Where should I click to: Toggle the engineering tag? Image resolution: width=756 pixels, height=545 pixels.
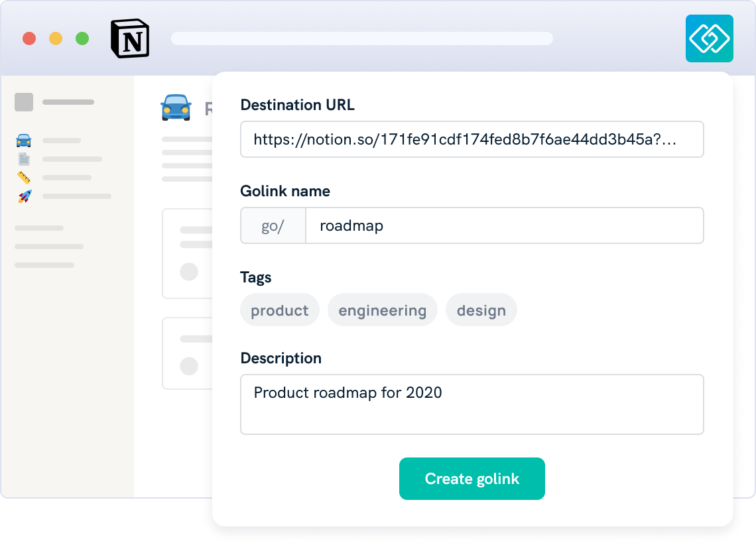point(382,310)
